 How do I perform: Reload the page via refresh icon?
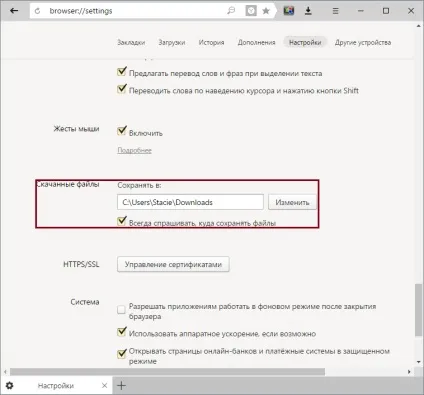[37, 11]
